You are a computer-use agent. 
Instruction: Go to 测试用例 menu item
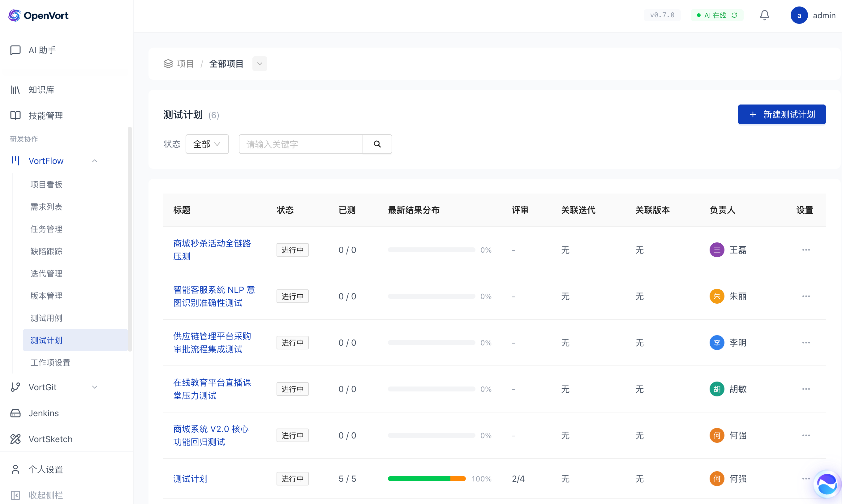click(x=46, y=318)
